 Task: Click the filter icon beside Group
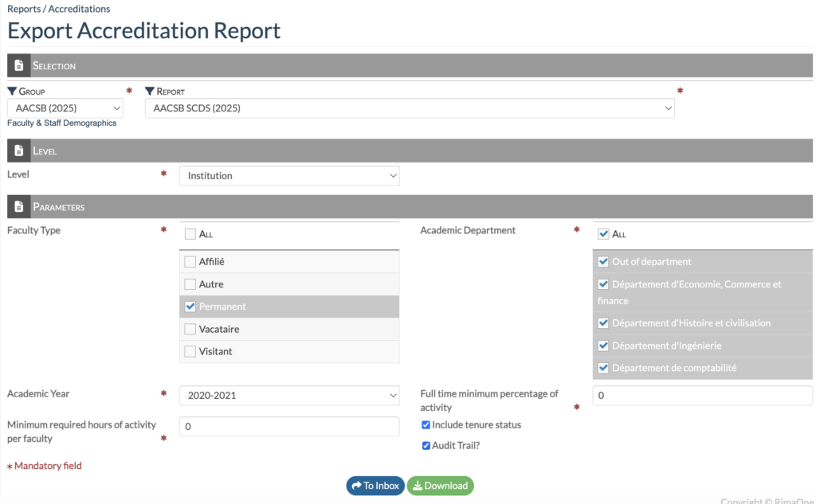[x=12, y=92]
